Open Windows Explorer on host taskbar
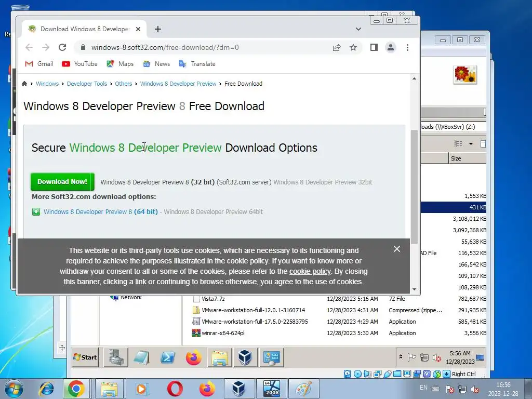 pos(109,389)
